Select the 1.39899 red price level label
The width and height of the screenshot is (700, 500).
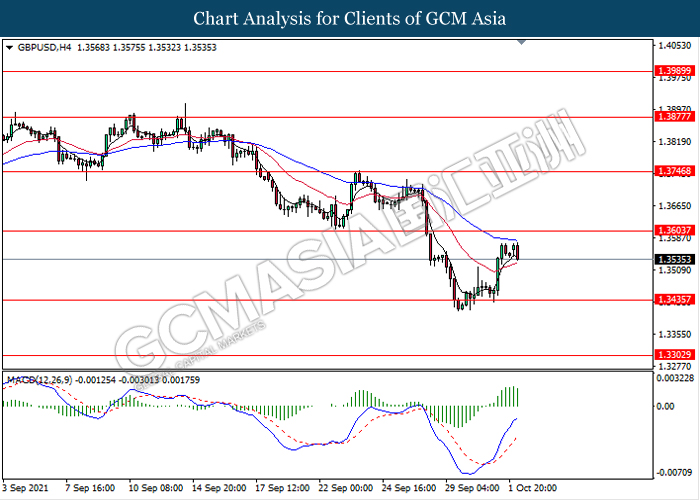coord(675,71)
